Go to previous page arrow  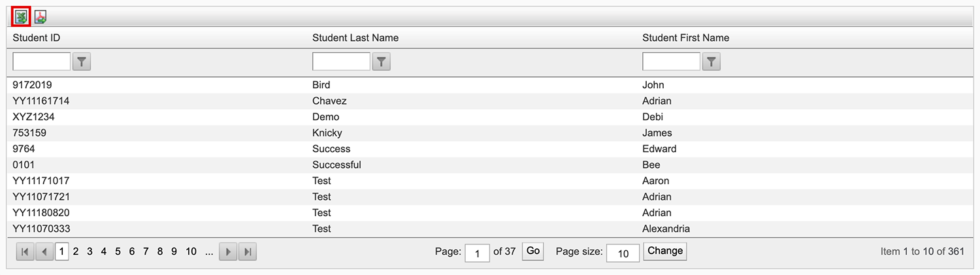click(x=44, y=251)
